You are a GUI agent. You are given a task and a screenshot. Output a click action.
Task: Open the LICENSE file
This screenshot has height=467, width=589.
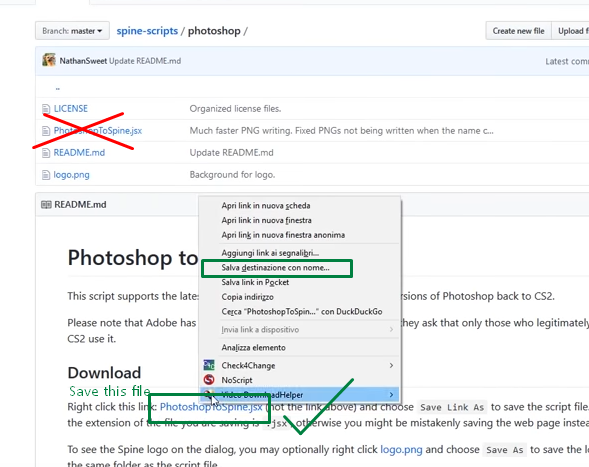coord(71,109)
